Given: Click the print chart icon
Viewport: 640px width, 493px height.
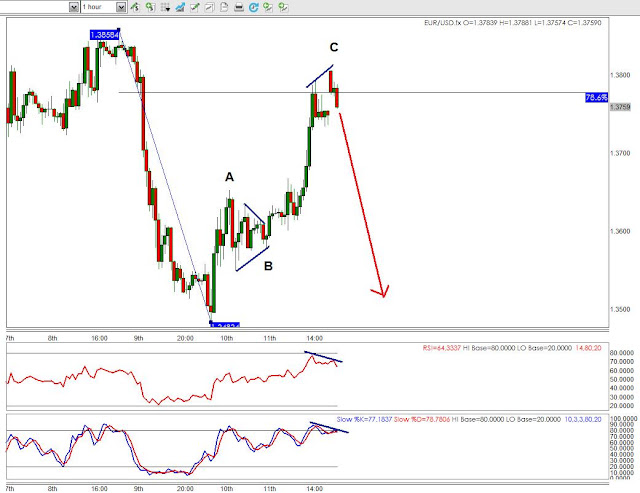Looking at the screenshot, I should (239, 7).
